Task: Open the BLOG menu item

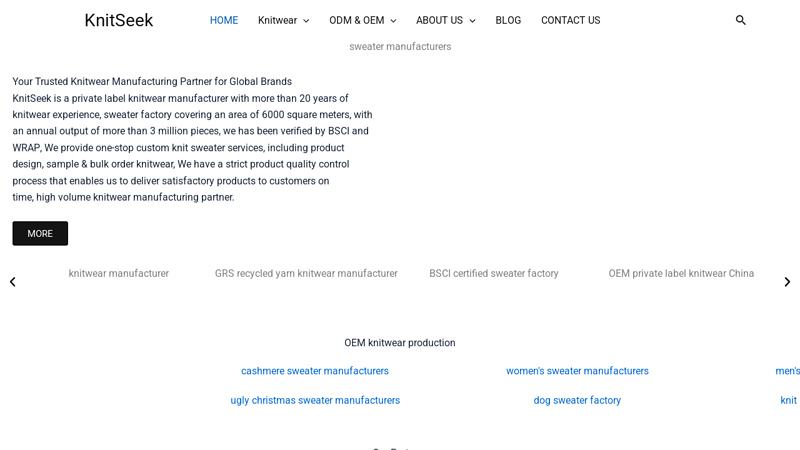Action: (x=508, y=20)
